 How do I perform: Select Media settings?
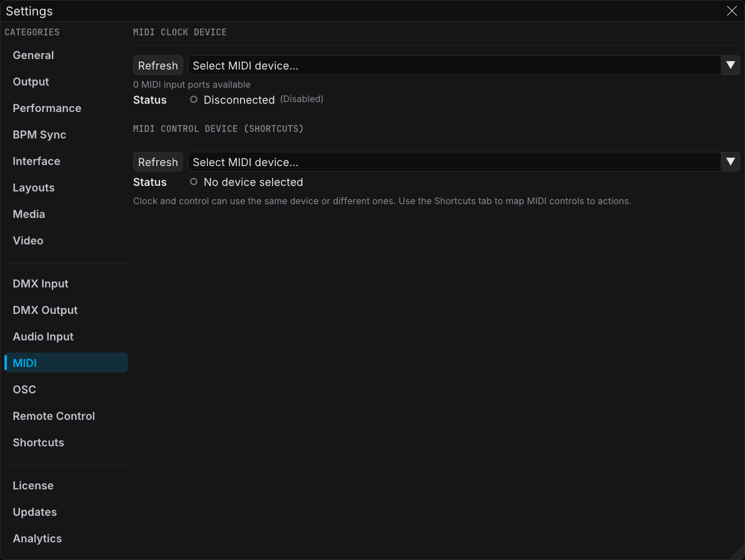click(66, 214)
